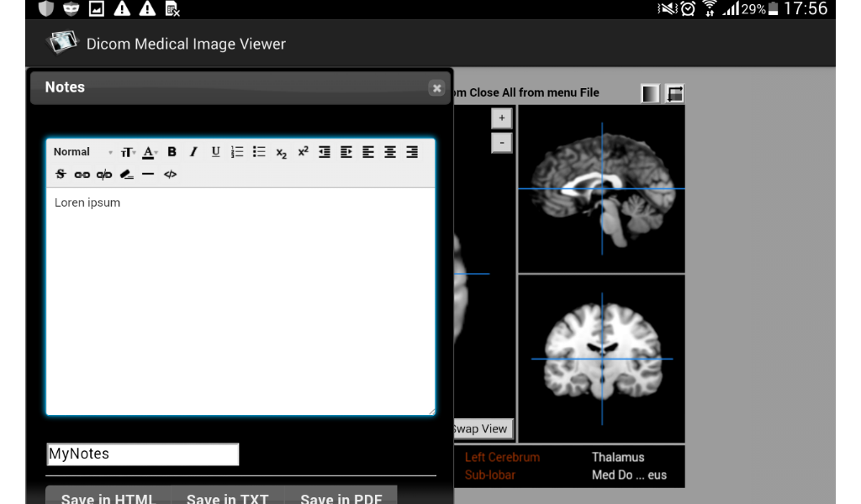The image size is (861, 504).
Task: Open the font size dropdown
Action: click(x=126, y=152)
